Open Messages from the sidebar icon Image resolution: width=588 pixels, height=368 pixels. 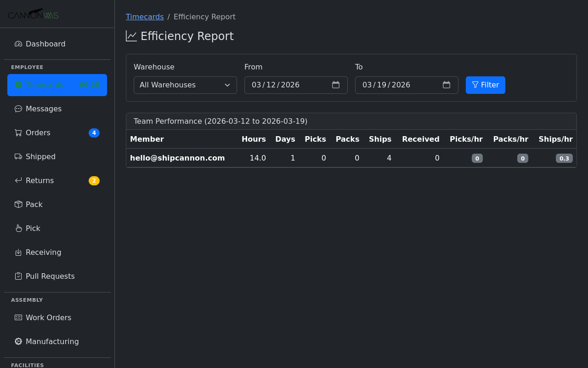click(18, 109)
